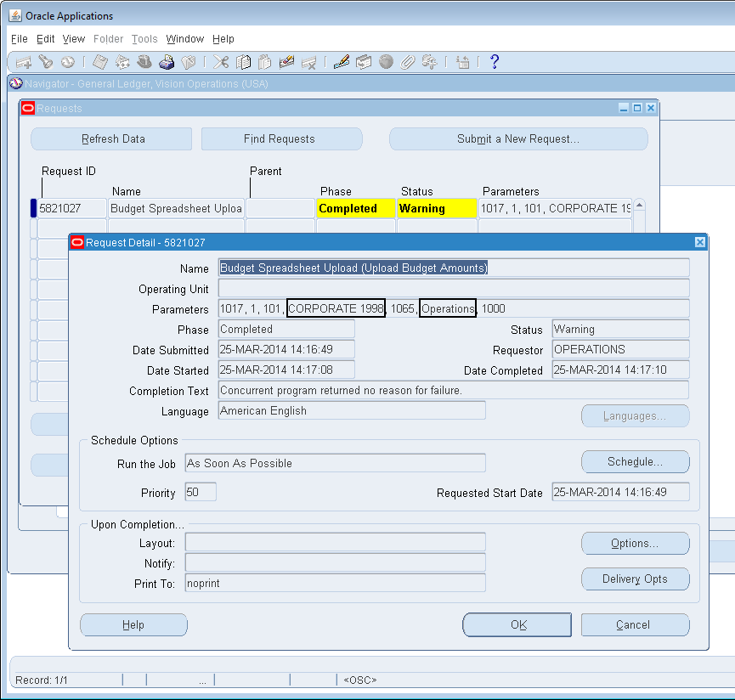The width and height of the screenshot is (735, 700).
Task: Click the New record toolbar icon
Action: (24, 62)
